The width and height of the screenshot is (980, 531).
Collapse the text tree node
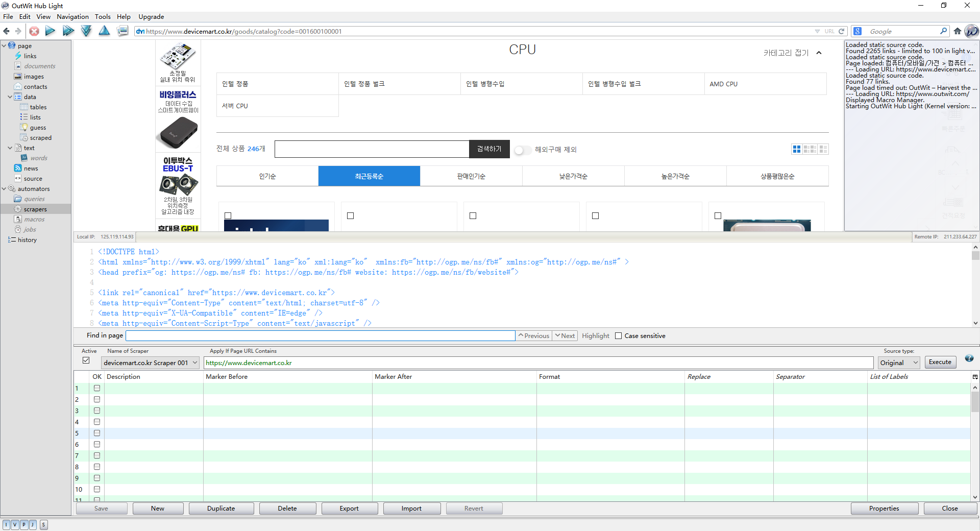(10, 148)
